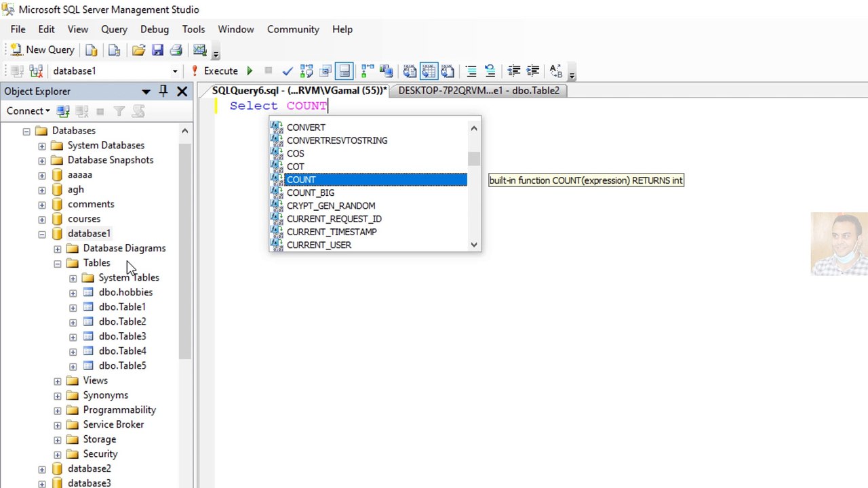Open the database1 selector dropdown

point(175,71)
